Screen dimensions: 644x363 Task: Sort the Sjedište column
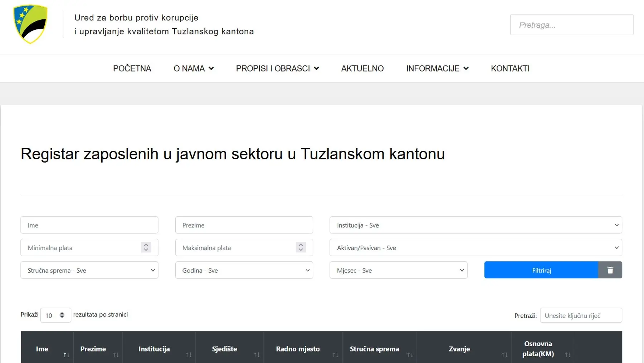[257, 355]
